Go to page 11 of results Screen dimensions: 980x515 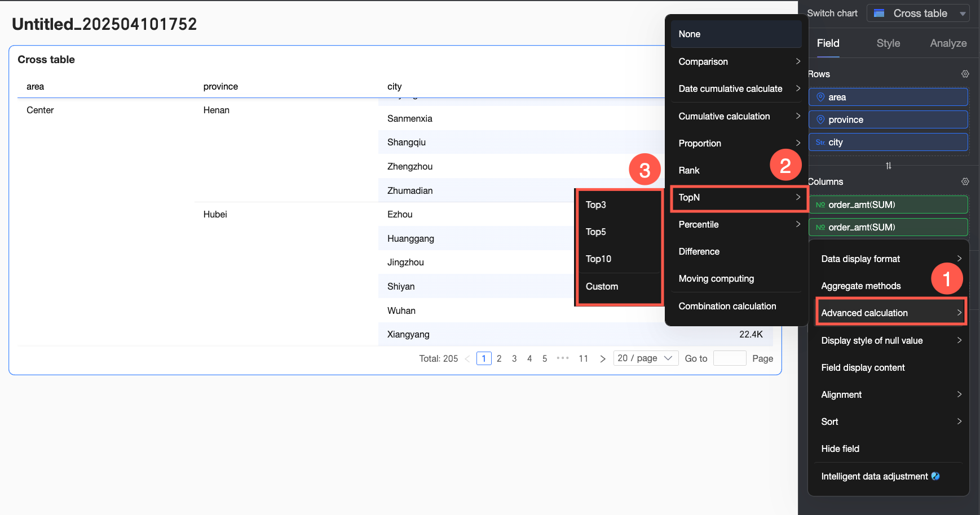click(584, 358)
